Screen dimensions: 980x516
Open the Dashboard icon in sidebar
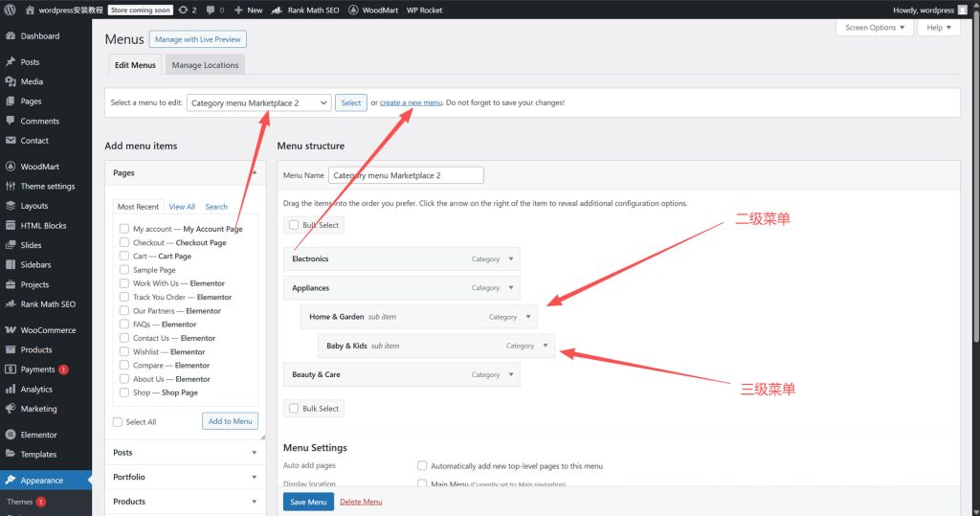tap(10, 36)
